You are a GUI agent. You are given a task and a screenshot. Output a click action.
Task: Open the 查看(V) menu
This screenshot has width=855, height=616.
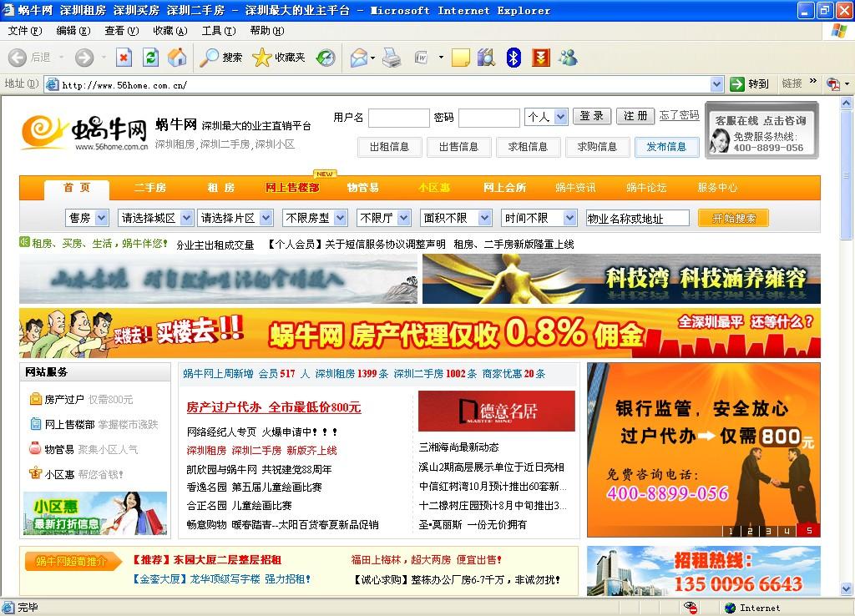[x=122, y=31]
